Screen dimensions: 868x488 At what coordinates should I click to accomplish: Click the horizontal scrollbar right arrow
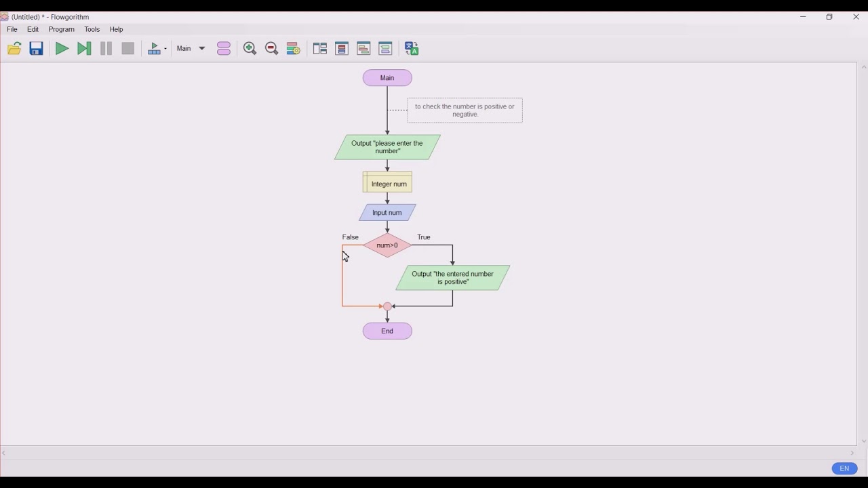(x=852, y=453)
